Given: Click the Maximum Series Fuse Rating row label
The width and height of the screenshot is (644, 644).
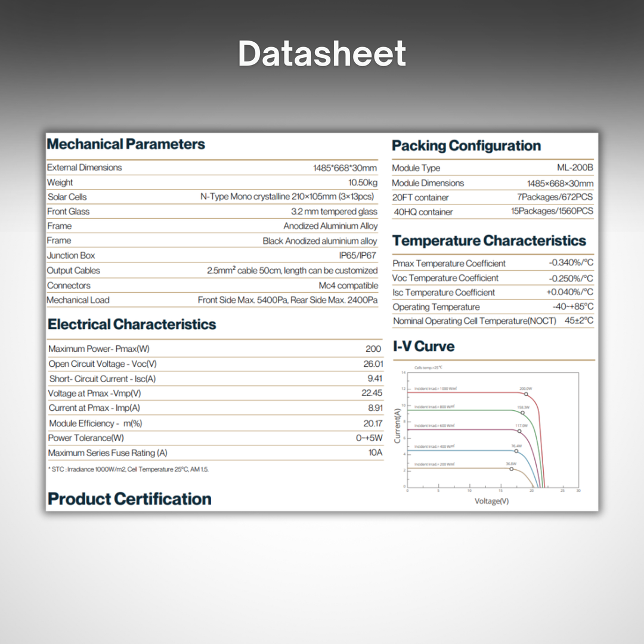Looking at the screenshot, I should (108, 453).
